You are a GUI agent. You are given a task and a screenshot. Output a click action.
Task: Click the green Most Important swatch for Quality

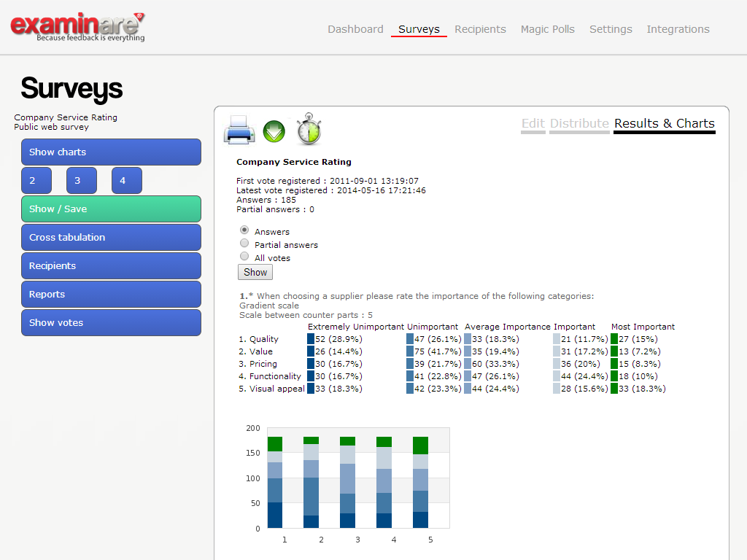pos(614,339)
